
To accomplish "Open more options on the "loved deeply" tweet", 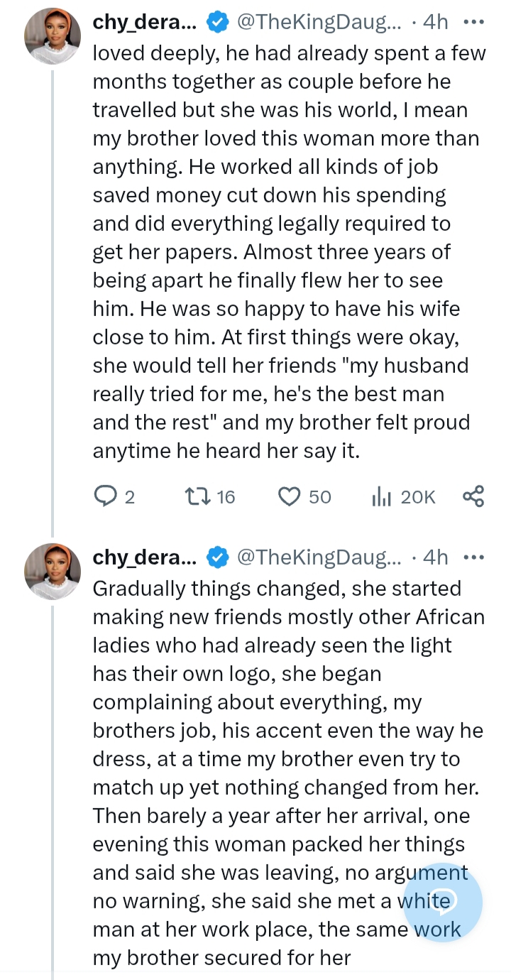I will tap(473, 22).
